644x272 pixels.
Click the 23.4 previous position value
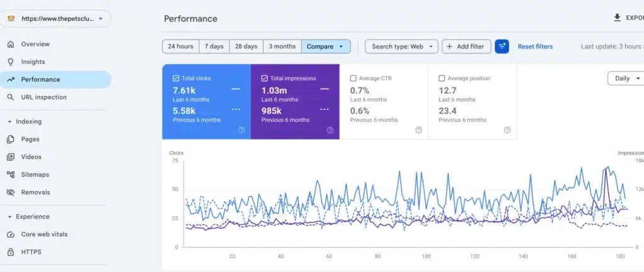448,111
